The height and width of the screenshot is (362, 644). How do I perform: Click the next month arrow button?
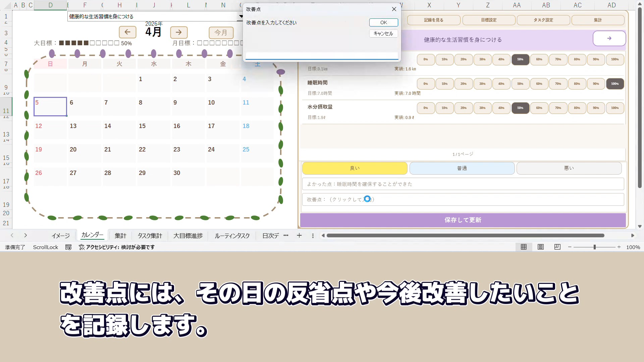click(x=179, y=32)
